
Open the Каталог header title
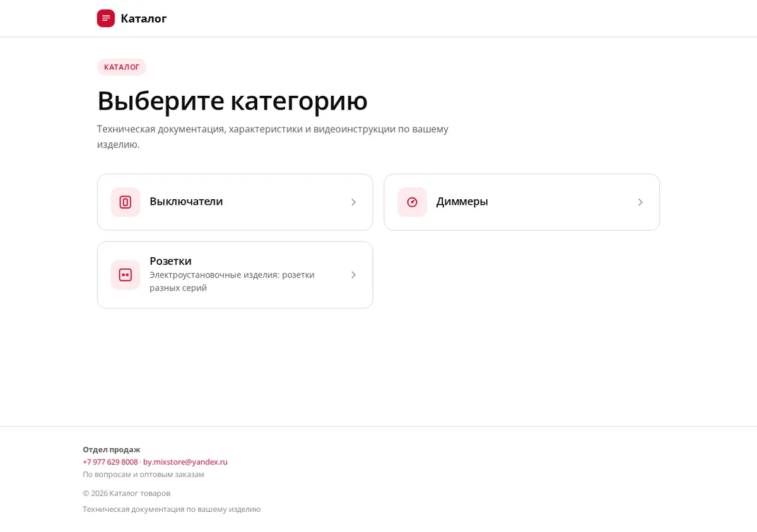pos(144,18)
